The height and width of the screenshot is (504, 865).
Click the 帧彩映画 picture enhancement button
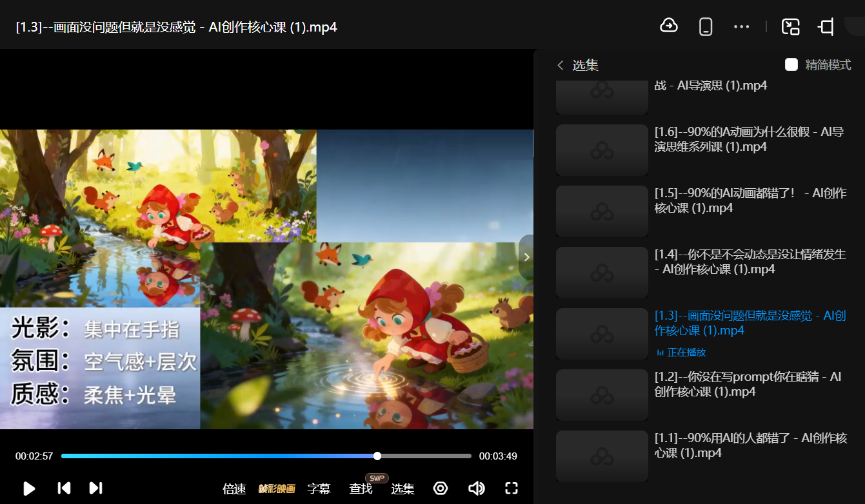click(x=277, y=489)
